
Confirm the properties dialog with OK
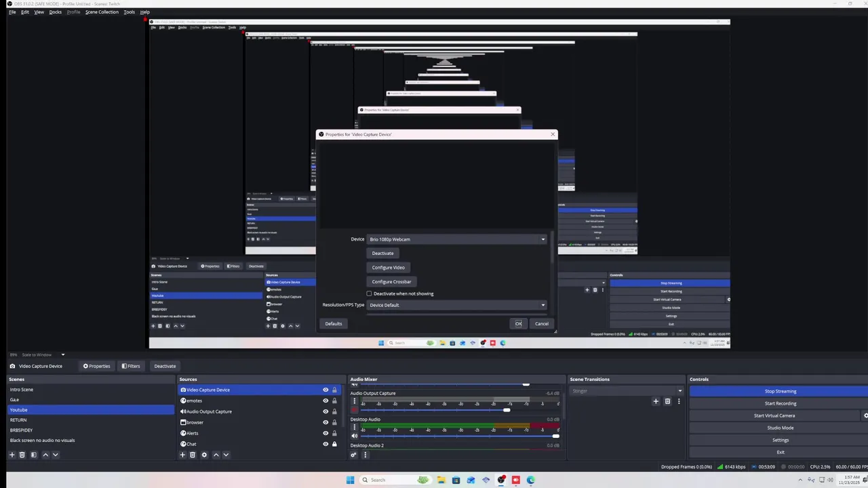(518, 323)
